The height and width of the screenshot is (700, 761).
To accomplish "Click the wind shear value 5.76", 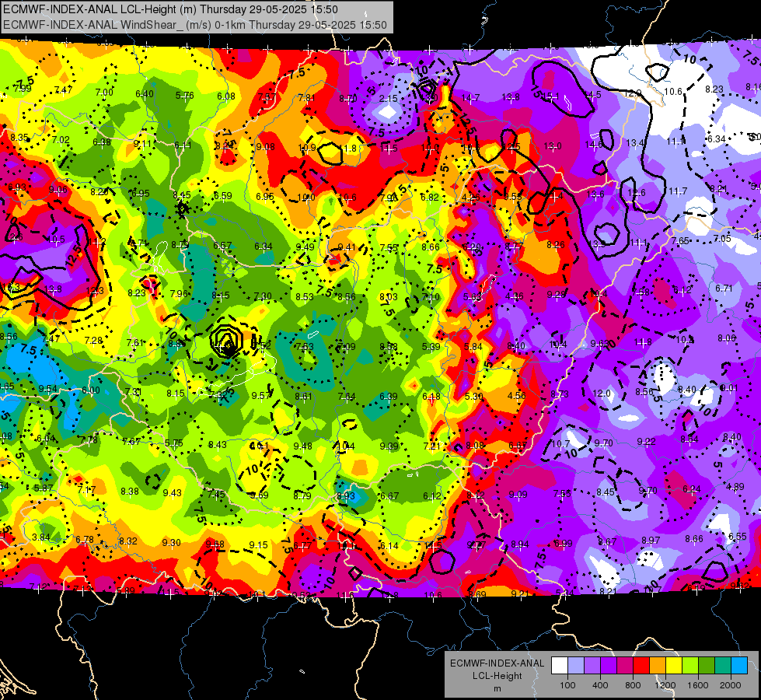I will (185, 96).
